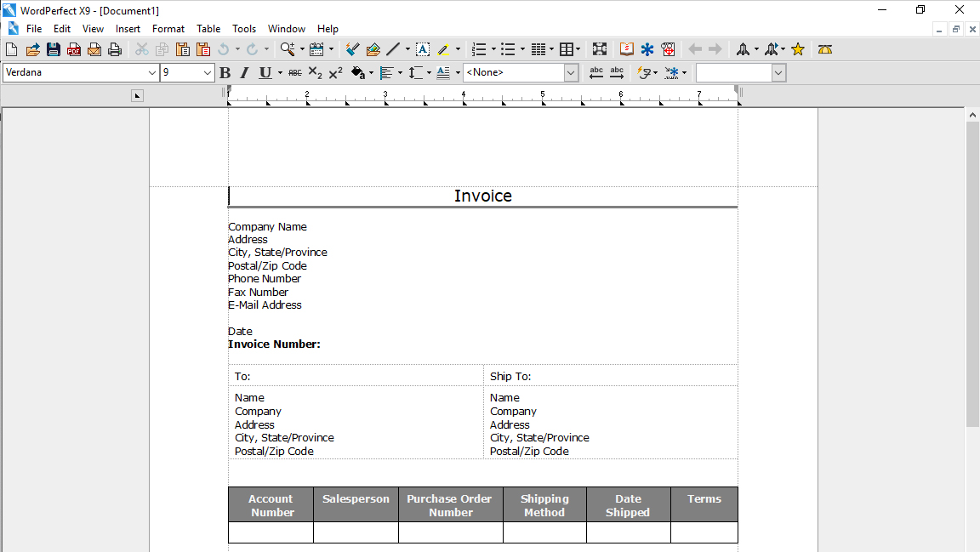Click the Publish to PDF icon
This screenshot has width=980, height=552.
point(74,49)
